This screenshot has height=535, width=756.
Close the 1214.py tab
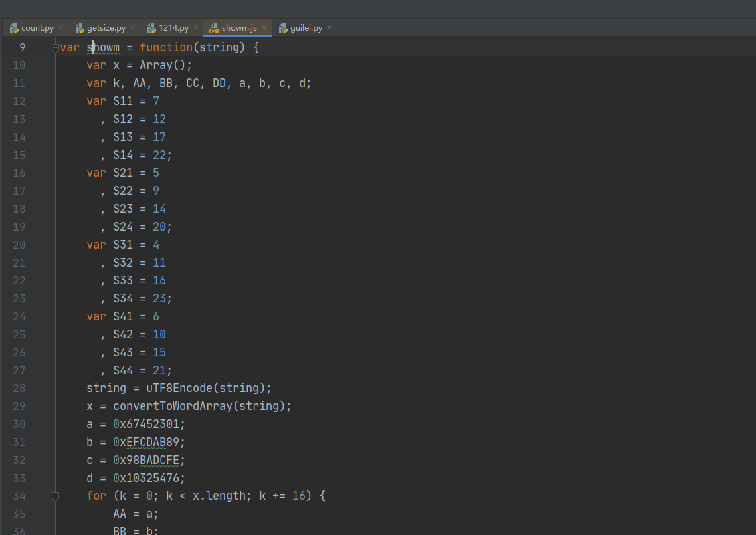tap(196, 27)
